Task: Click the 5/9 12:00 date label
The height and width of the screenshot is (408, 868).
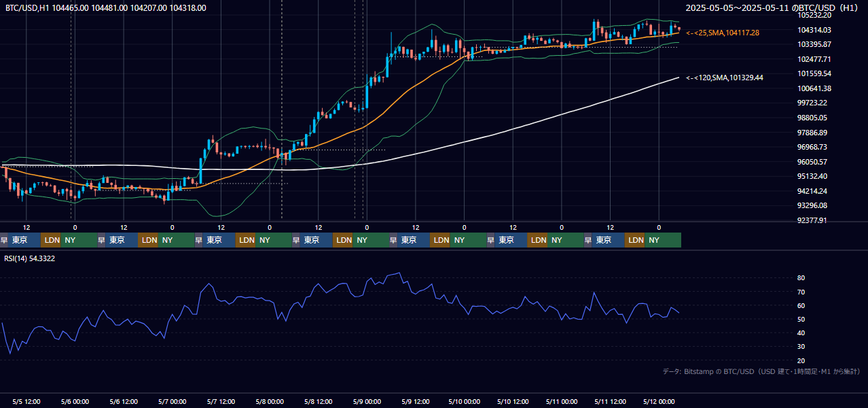Action: point(416,401)
